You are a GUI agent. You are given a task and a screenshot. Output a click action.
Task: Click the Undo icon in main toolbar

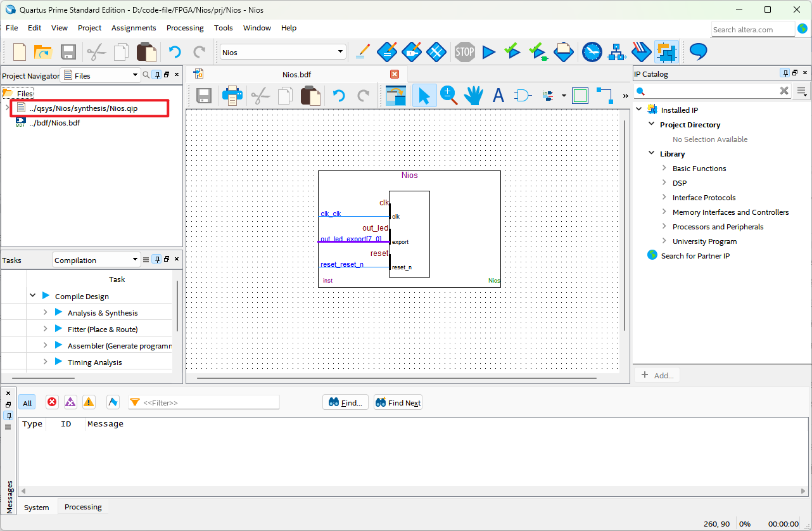(x=175, y=52)
